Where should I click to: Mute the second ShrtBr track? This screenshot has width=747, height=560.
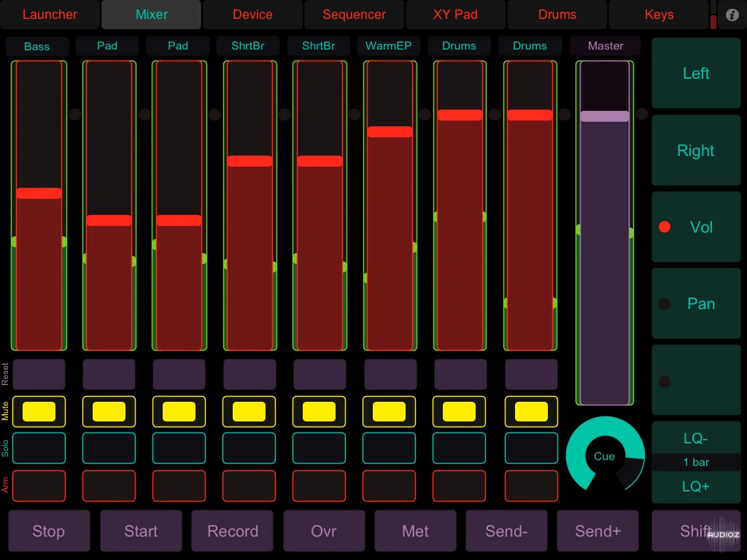320,411
